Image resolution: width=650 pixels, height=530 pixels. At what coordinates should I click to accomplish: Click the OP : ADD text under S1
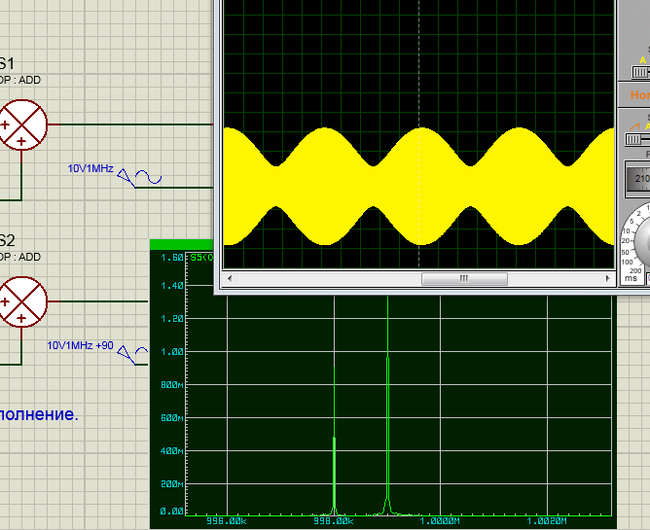point(20,80)
